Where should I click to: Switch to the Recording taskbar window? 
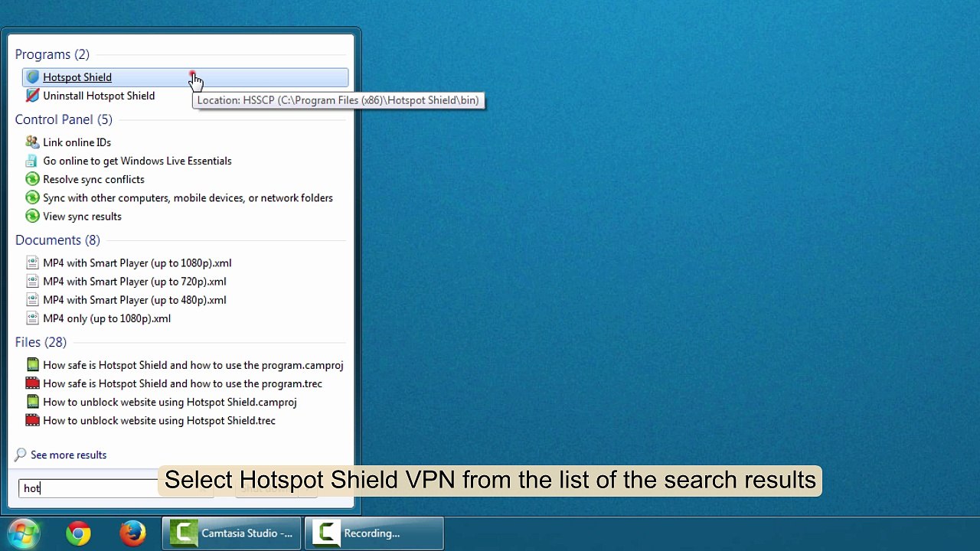point(374,533)
